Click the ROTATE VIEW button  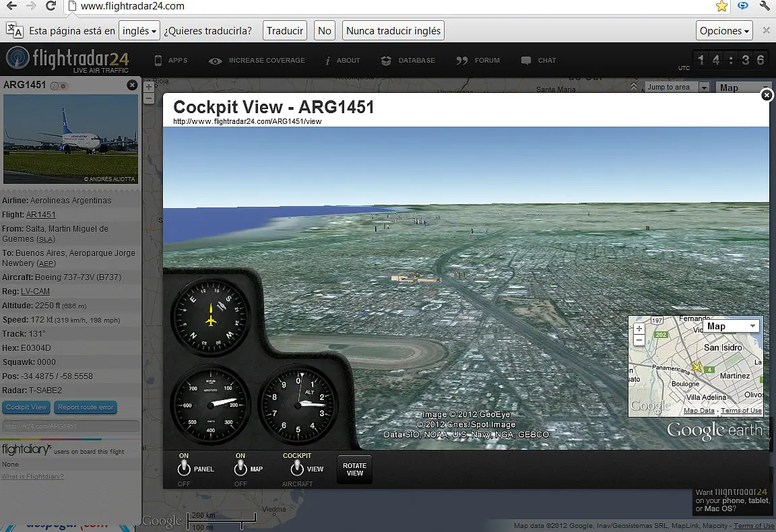point(354,469)
